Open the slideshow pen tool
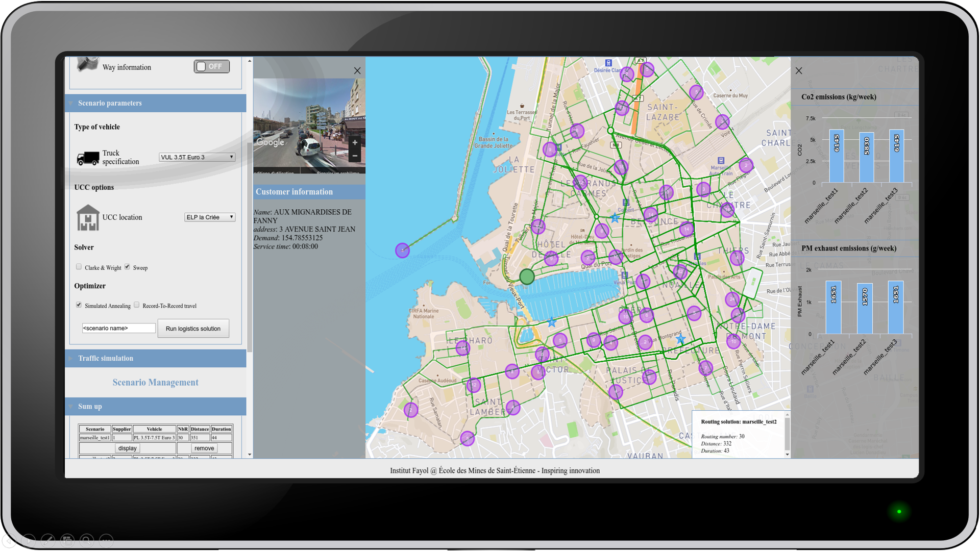Viewport: 980px width, 551px height. 48,540
